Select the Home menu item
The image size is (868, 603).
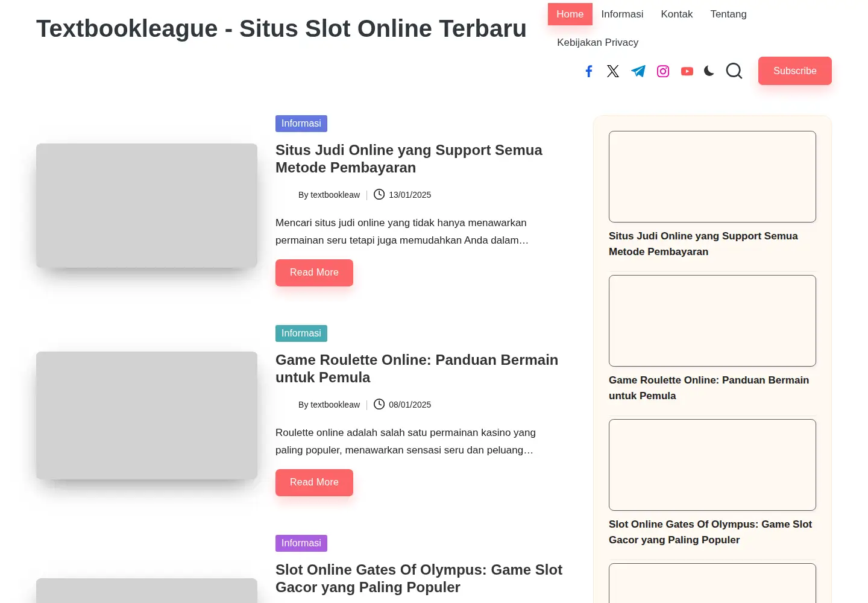pyautogui.click(x=570, y=14)
